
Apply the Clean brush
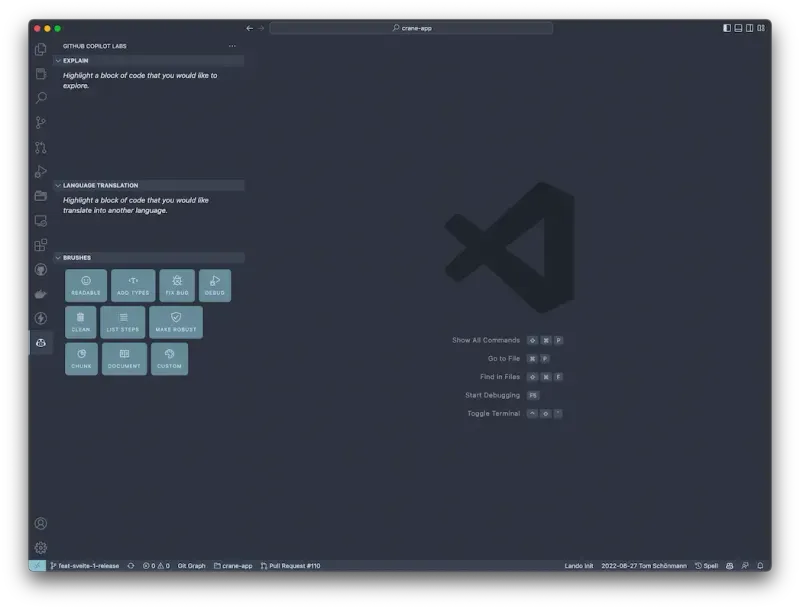tap(81, 322)
